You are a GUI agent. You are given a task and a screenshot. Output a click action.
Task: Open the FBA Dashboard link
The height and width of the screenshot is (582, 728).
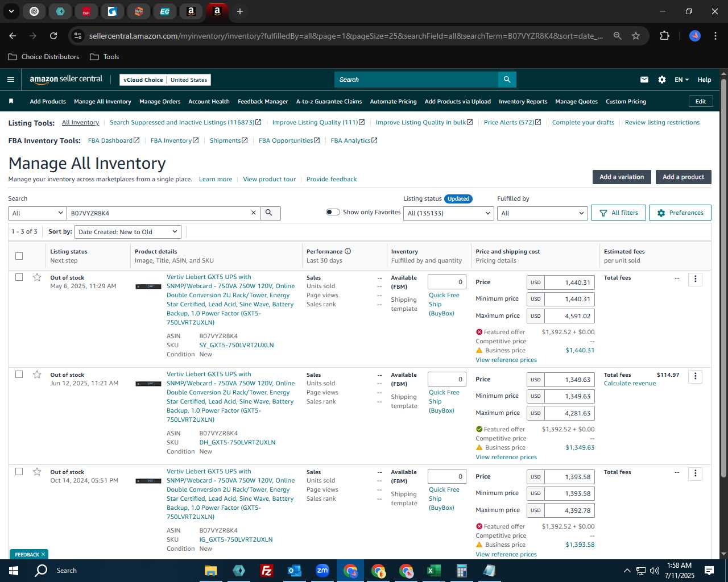[114, 140]
